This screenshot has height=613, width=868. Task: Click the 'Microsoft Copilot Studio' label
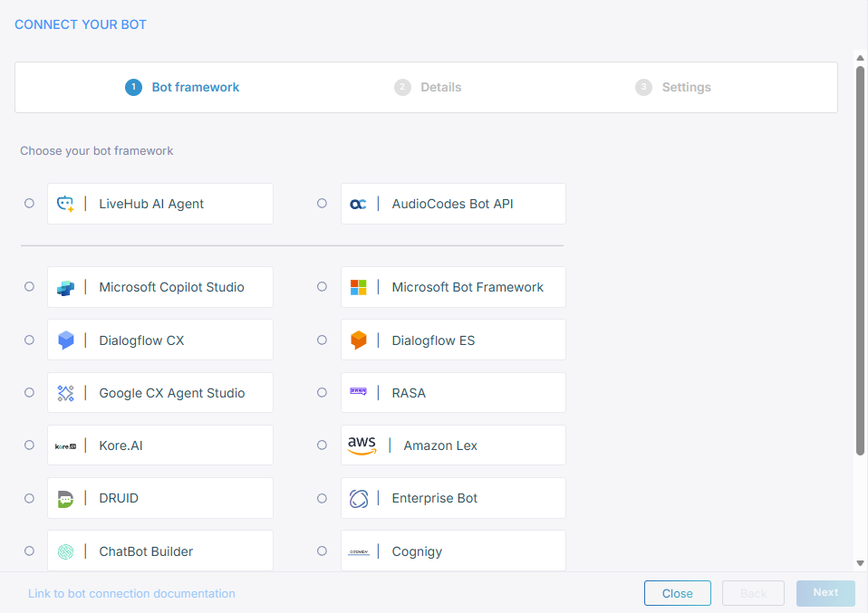(x=171, y=287)
